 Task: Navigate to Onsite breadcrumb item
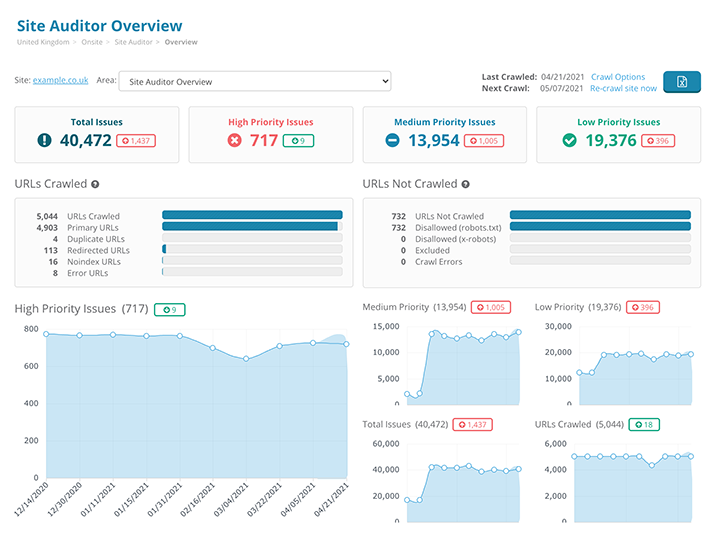pos(91,42)
